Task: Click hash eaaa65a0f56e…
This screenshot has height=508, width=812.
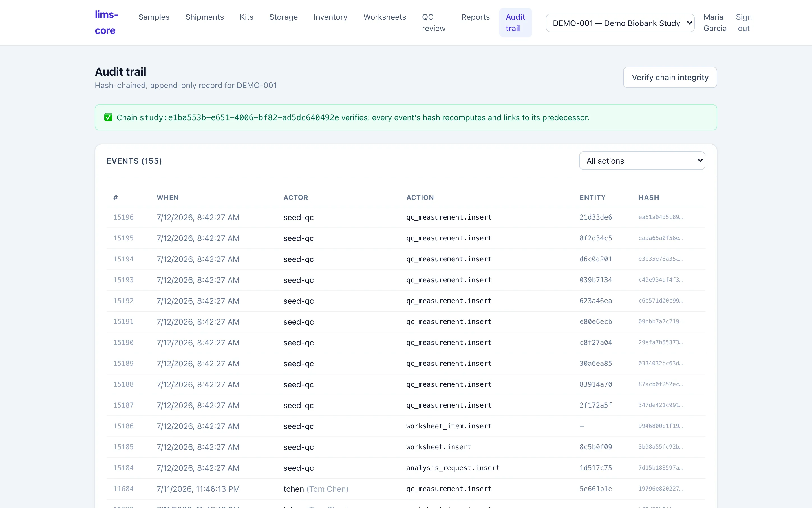Action: click(x=660, y=238)
